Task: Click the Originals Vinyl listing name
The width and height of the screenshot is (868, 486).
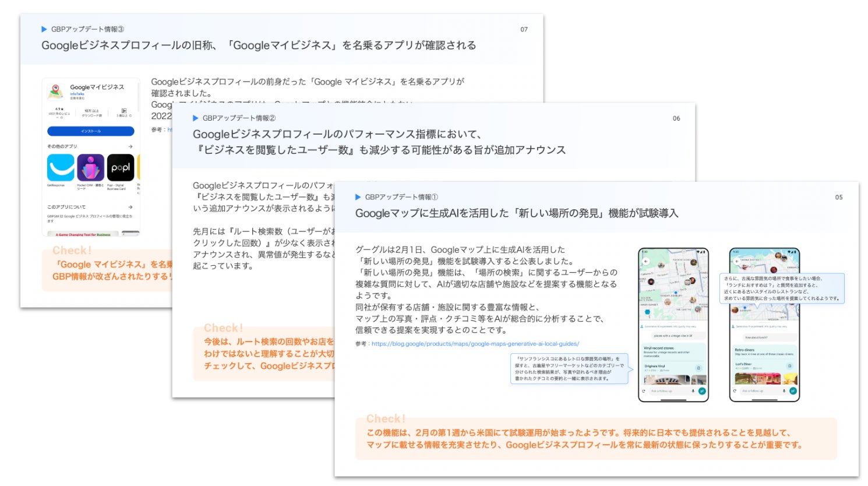Action: pos(654,366)
